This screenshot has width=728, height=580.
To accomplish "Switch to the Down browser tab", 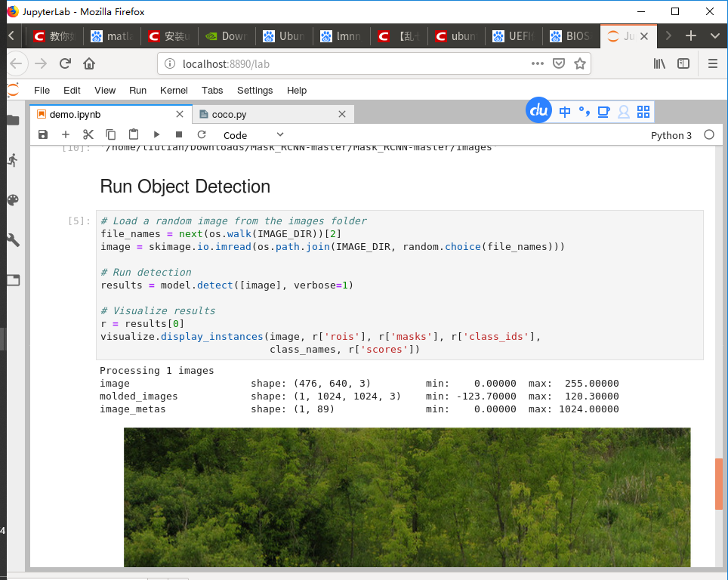I will pos(226,36).
